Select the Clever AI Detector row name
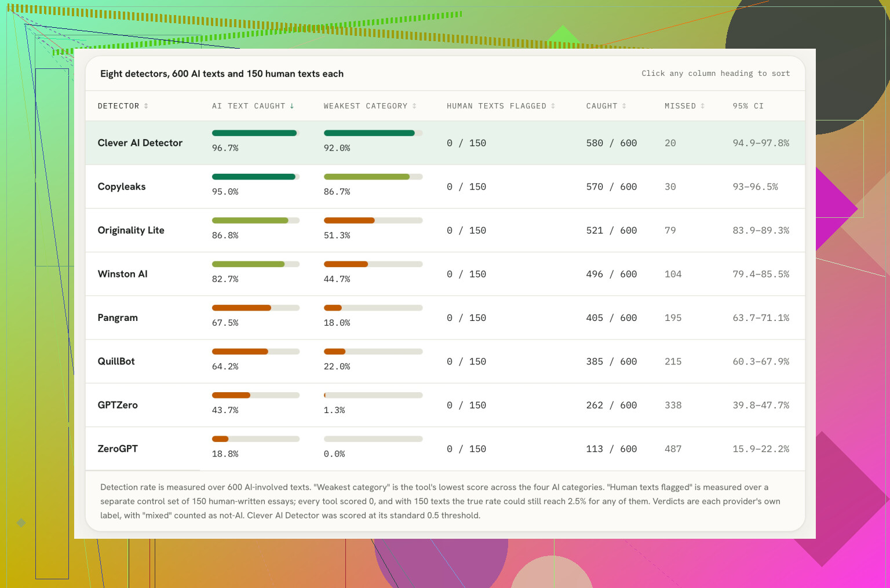 point(140,143)
